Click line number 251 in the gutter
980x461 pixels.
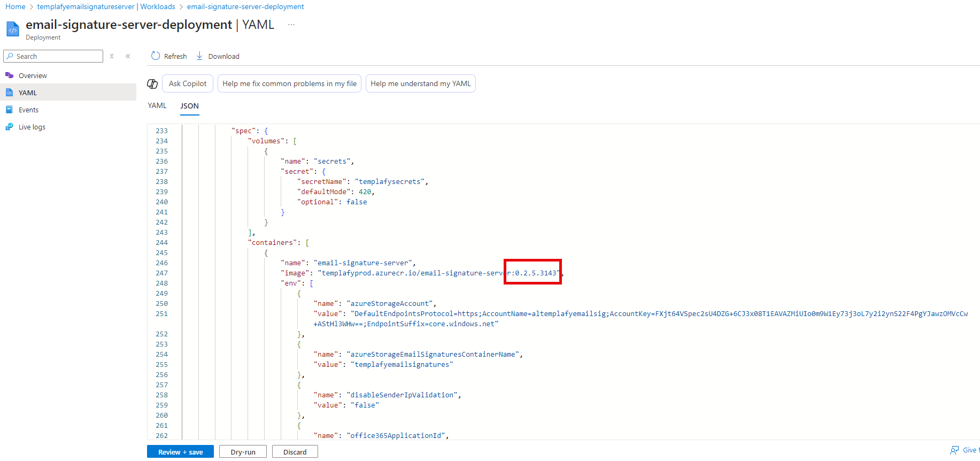coord(161,313)
